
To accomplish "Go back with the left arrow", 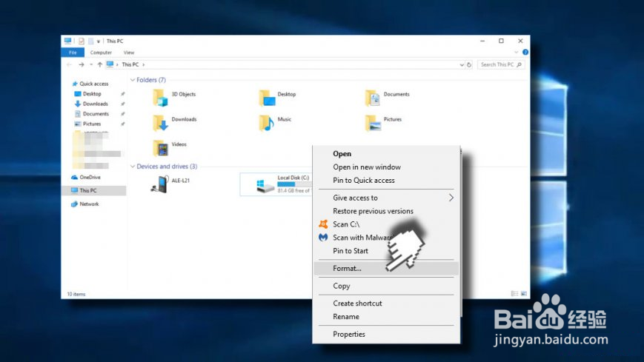I will (69, 64).
